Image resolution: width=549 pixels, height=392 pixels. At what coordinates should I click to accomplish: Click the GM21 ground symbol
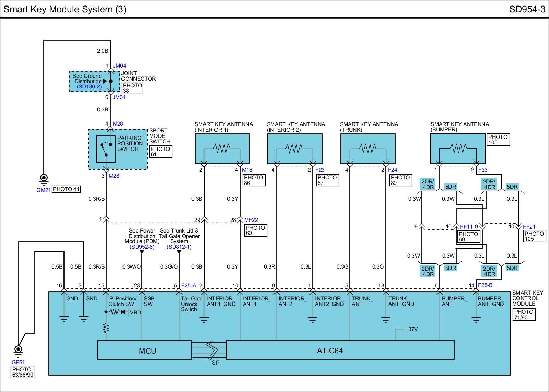tap(44, 179)
